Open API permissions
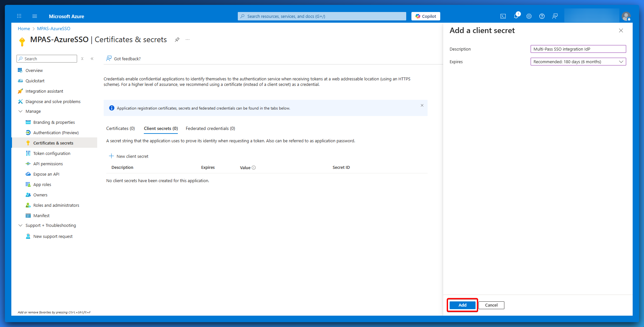Image resolution: width=644 pixels, height=327 pixels. (48, 164)
